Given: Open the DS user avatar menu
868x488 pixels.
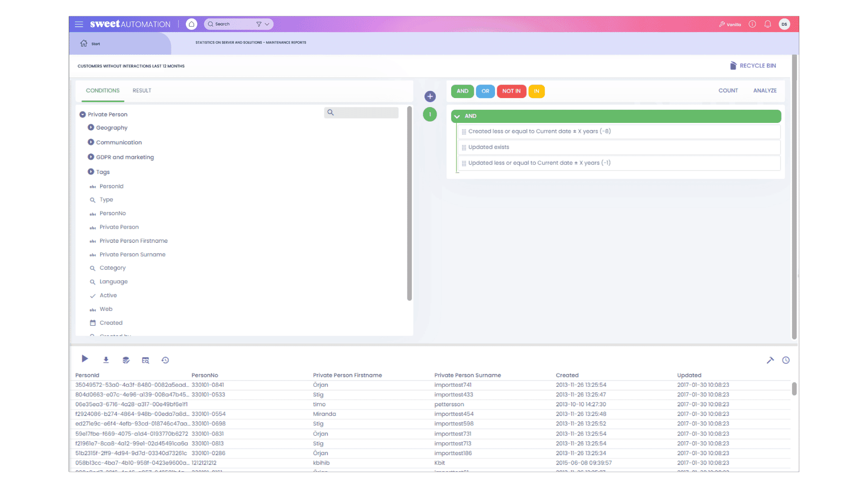Looking at the screenshot, I should (784, 24).
